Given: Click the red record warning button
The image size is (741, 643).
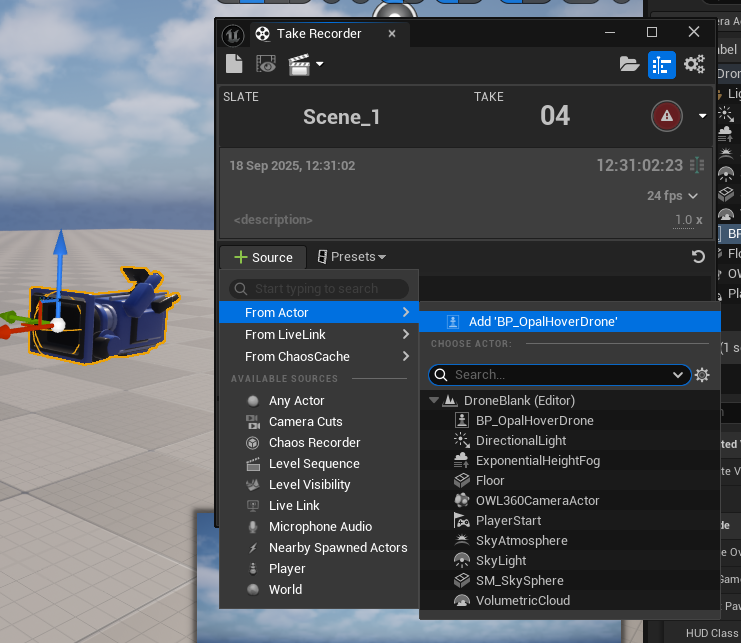Looking at the screenshot, I should click(667, 116).
